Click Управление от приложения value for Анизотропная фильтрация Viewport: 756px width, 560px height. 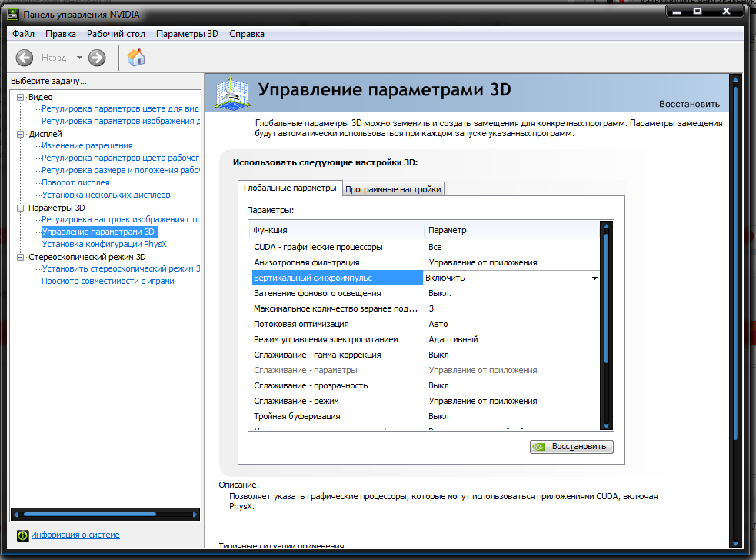pyautogui.click(x=483, y=262)
